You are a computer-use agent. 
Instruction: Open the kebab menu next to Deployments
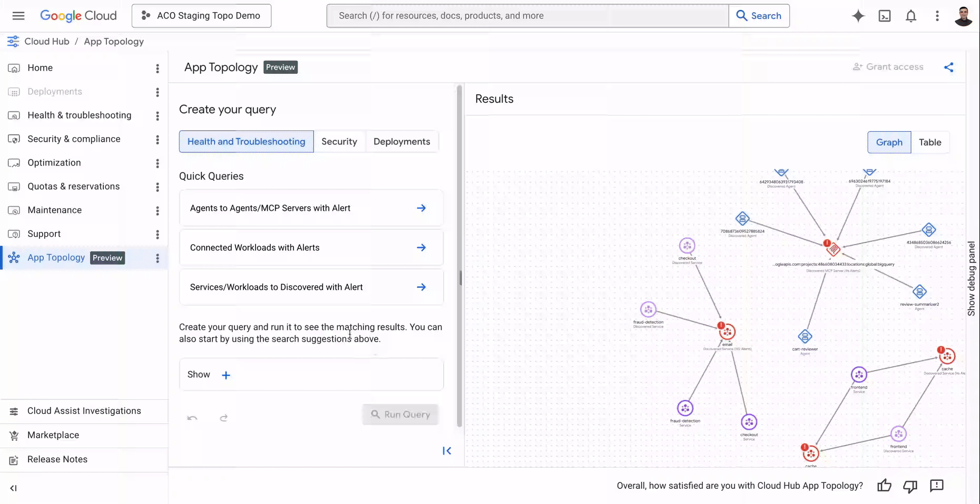coord(157,92)
